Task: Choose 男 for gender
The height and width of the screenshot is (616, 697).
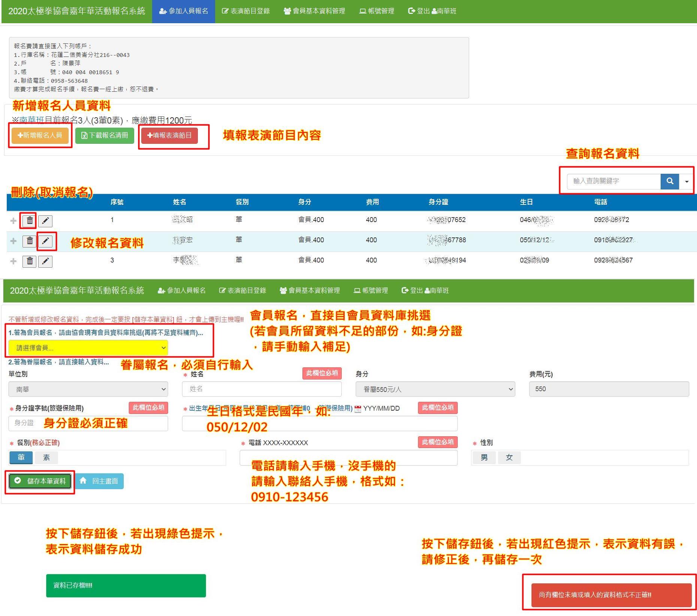Action: click(484, 458)
